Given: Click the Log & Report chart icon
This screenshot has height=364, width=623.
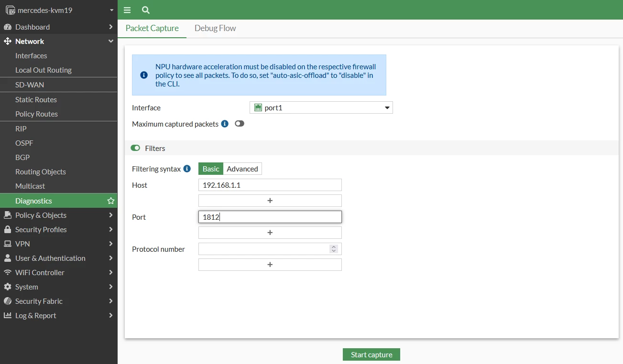Looking at the screenshot, I should pos(7,315).
